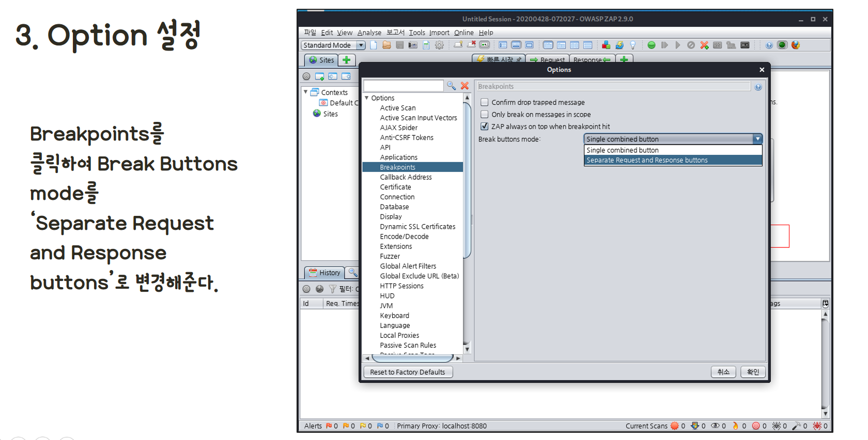
Task: Select Local Proxies in Options tree
Action: (399, 335)
